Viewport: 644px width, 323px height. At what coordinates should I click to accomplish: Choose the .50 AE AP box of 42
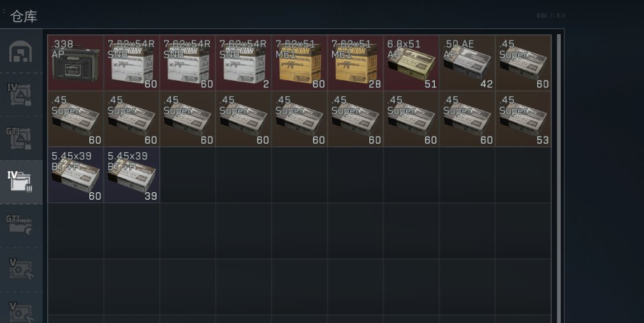[x=467, y=63]
